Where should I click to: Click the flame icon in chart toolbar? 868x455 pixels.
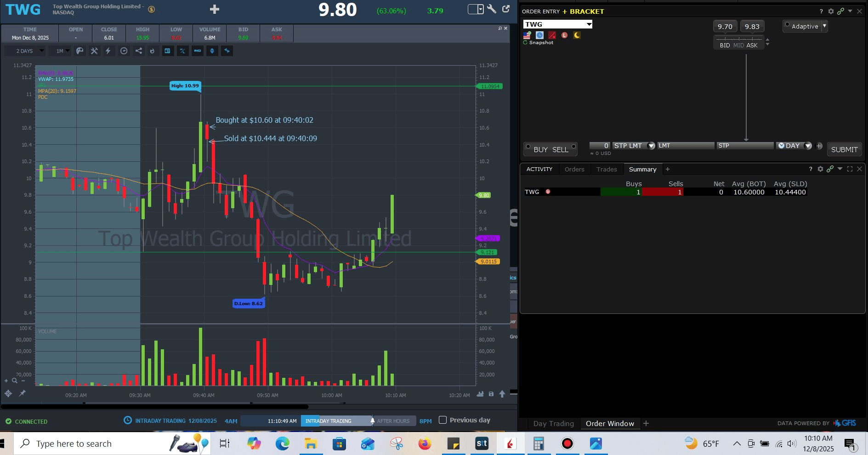click(x=153, y=51)
